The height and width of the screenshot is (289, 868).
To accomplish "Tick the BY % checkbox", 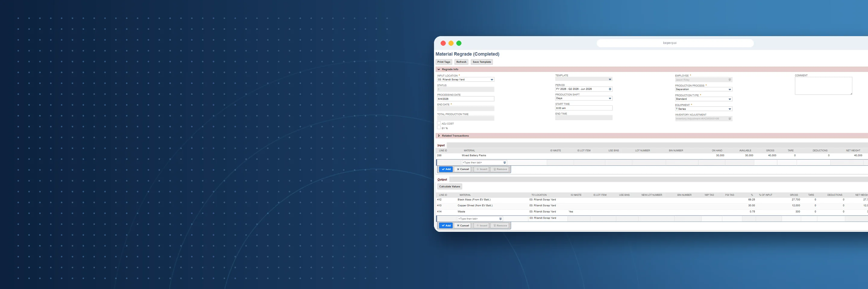I will point(439,128).
